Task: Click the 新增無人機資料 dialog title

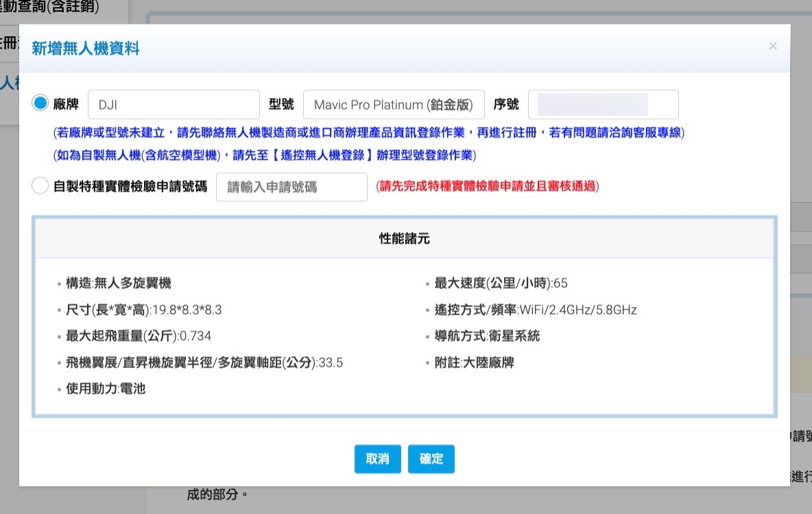Action: click(86, 48)
